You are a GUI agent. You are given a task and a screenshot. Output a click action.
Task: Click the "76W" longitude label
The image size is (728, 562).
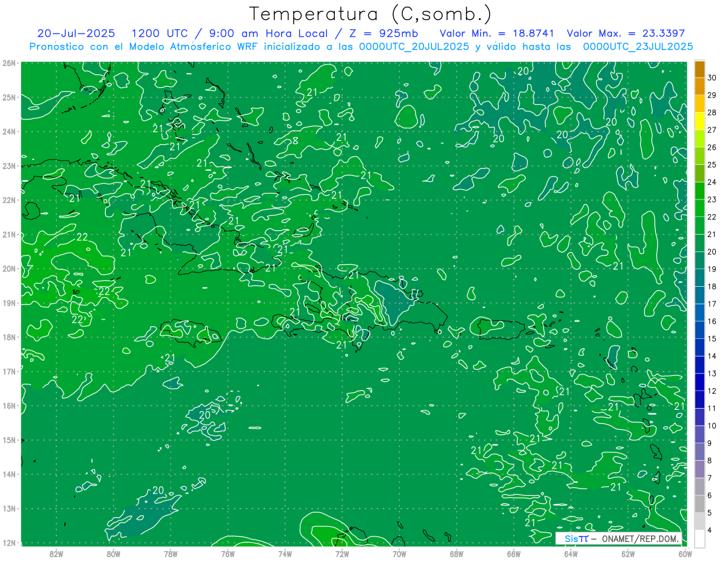(227, 554)
